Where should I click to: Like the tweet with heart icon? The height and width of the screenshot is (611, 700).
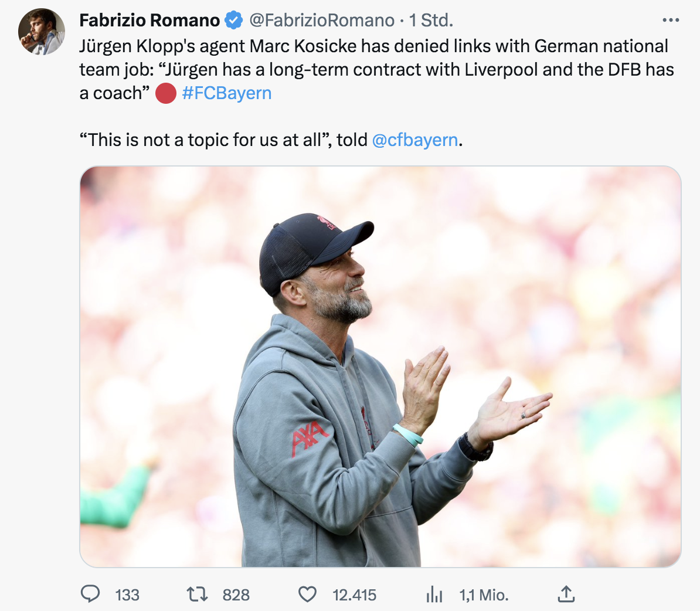[x=307, y=595]
